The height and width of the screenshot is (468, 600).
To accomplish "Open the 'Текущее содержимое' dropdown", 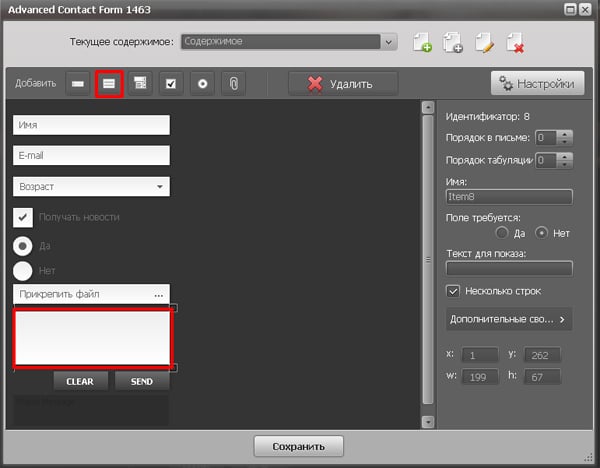I will (x=389, y=42).
